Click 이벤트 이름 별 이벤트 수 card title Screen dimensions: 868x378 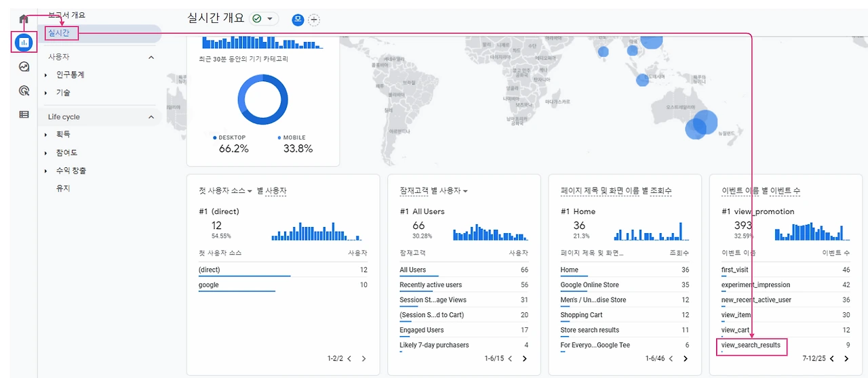761,191
